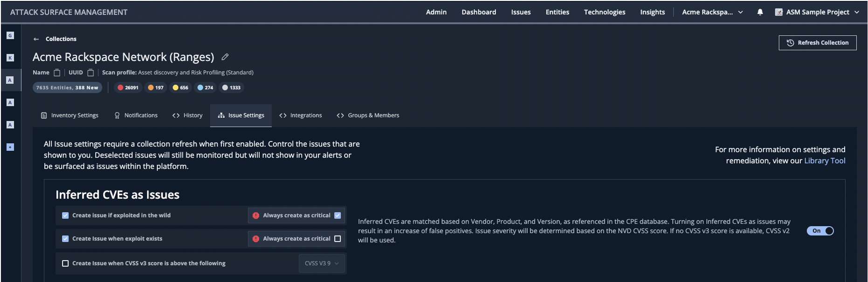Select the Issue Settings tab
The height and width of the screenshot is (282, 868).
click(241, 115)
